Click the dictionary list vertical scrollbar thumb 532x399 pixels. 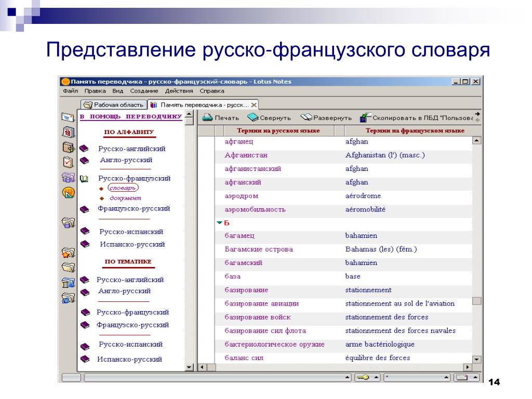[477, 301]
